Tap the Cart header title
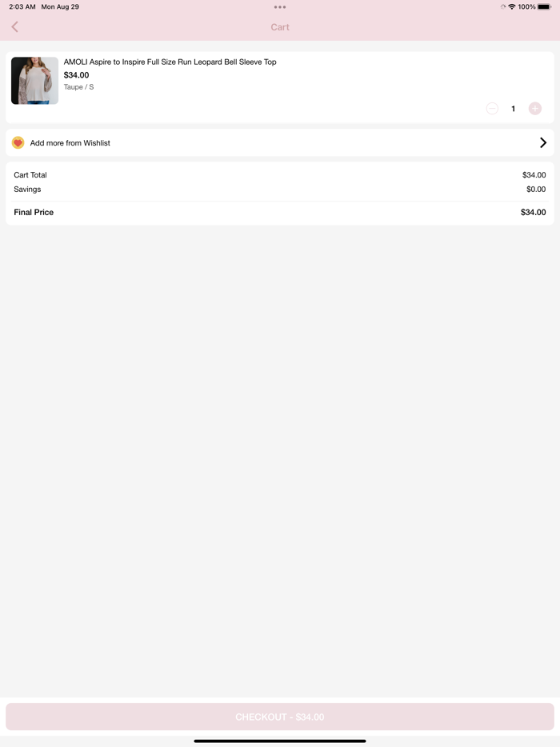 280,27
